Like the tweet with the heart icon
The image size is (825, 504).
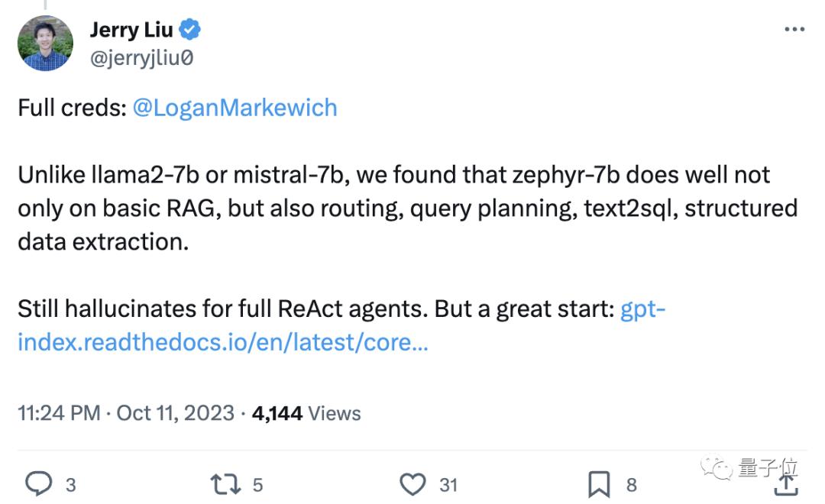pyautogui.click(x=413, y=483)
